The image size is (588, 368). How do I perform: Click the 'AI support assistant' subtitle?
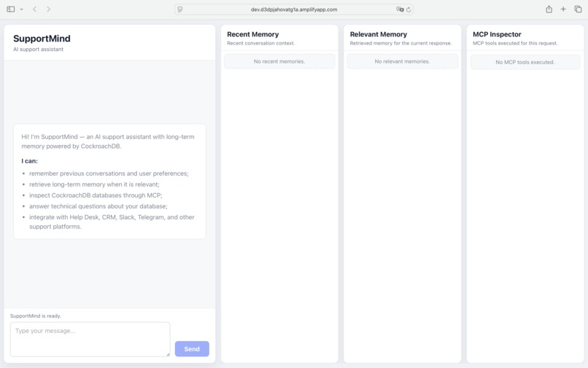38,50
